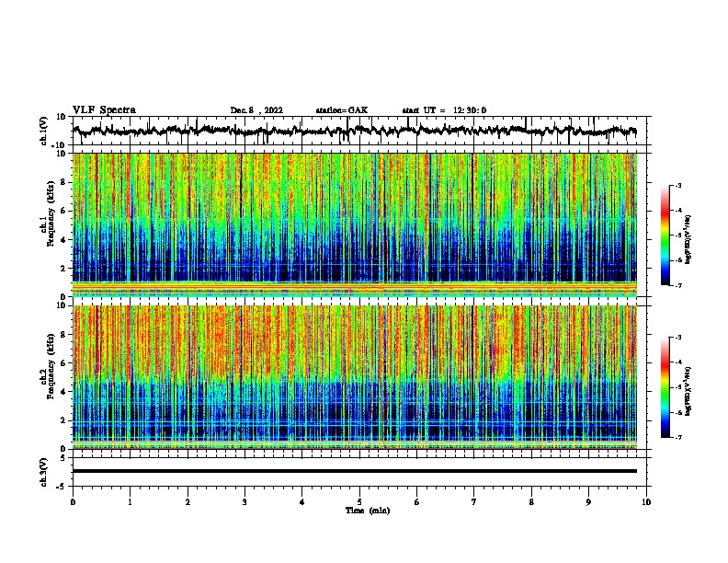Click inside the ch.2 spectrogram panel
Screen dimensions: 728x563
[355, 377]
